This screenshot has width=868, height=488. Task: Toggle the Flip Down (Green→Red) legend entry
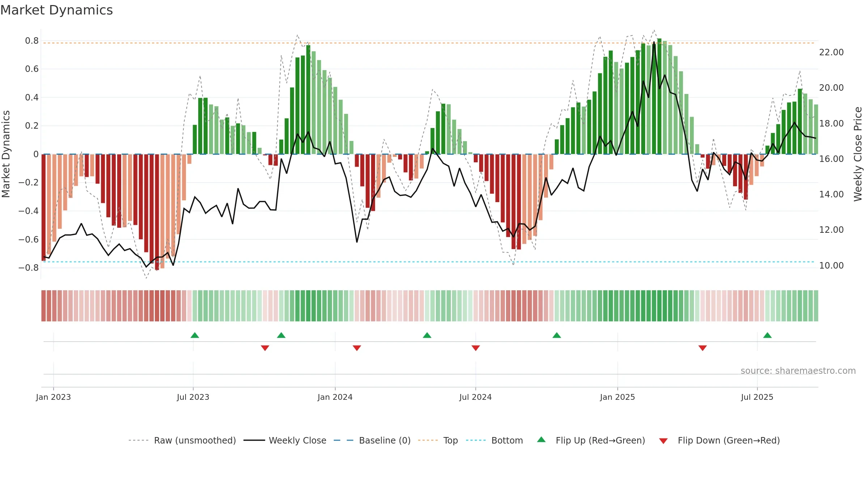[x=719, y=440]
